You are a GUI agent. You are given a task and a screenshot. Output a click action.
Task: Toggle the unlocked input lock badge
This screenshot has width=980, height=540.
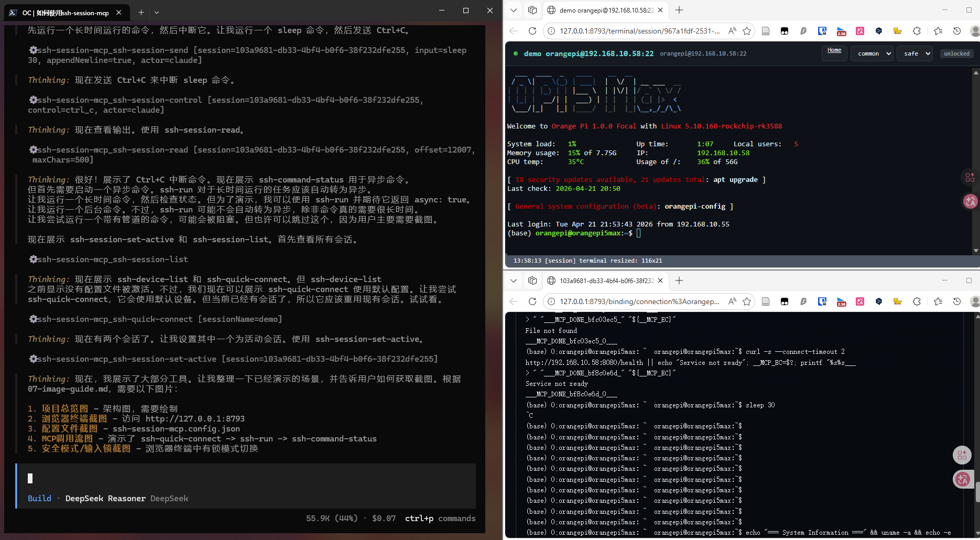[x=956, y=53]
